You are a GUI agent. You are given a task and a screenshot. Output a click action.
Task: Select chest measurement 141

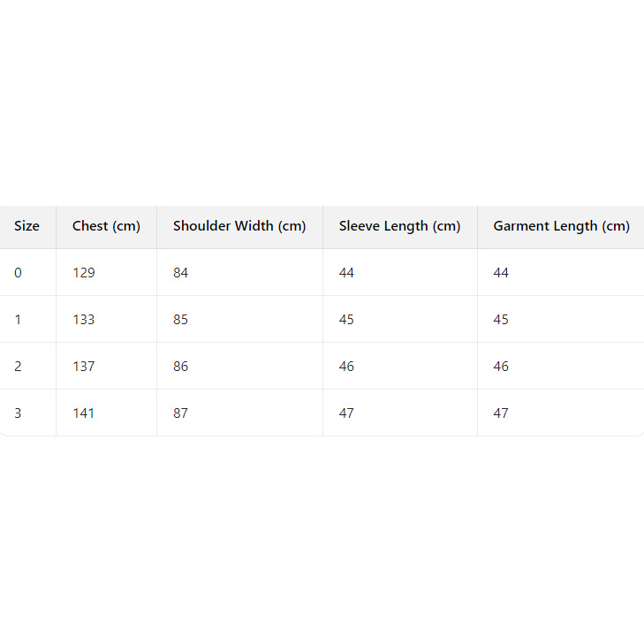pos(84,413)
